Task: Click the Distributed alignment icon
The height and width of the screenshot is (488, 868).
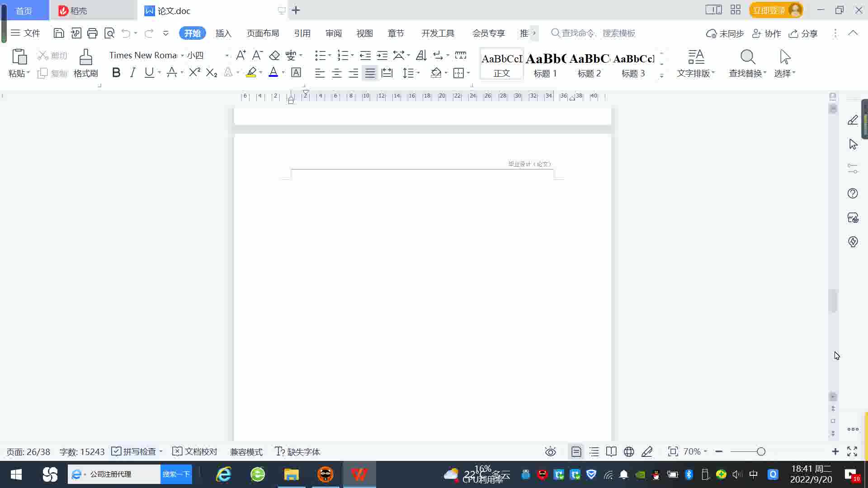Action: 387,73
